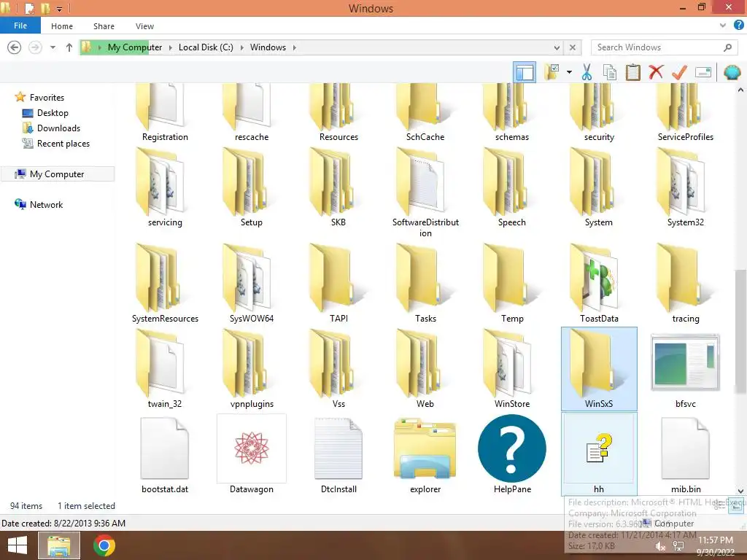This screenshot has height=560, width=747.
Task: Expand the arrow after My Computer breadcrumb
Action: point(171,47)
